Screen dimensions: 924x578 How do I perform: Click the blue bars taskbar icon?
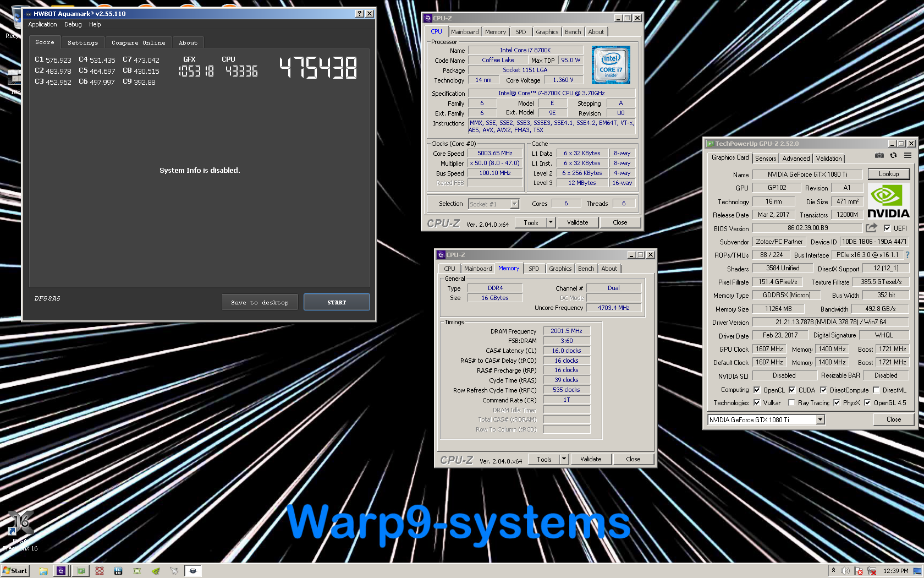[118, 571]
